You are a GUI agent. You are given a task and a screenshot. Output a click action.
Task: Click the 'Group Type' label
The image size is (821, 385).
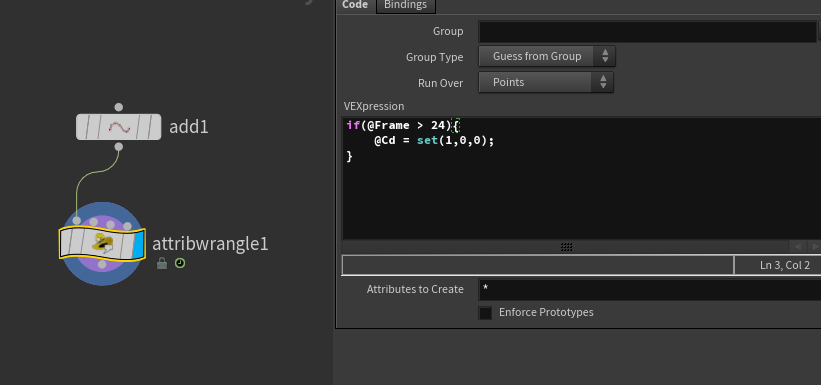435,57
